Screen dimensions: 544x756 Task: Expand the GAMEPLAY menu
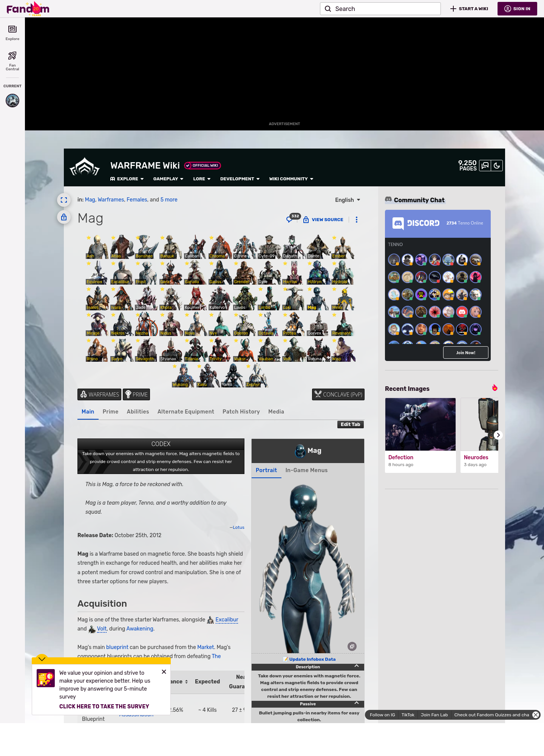coord(168,179)
